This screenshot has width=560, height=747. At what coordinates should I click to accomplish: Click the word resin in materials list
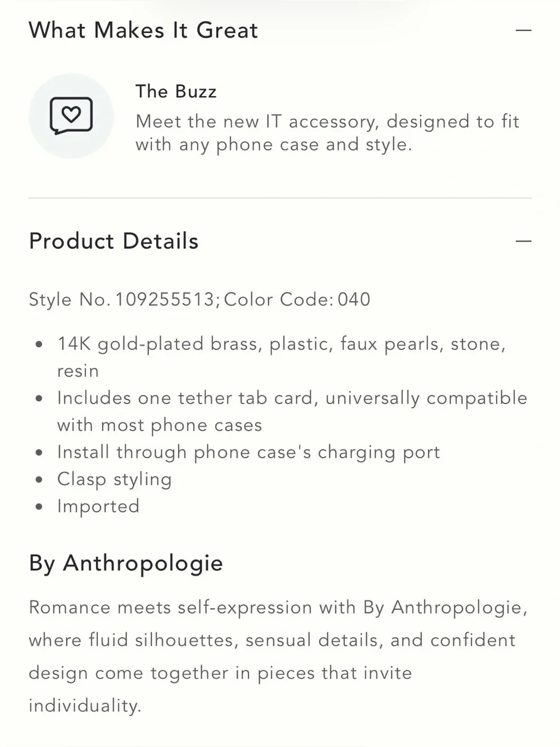click(x=78, y=371)
